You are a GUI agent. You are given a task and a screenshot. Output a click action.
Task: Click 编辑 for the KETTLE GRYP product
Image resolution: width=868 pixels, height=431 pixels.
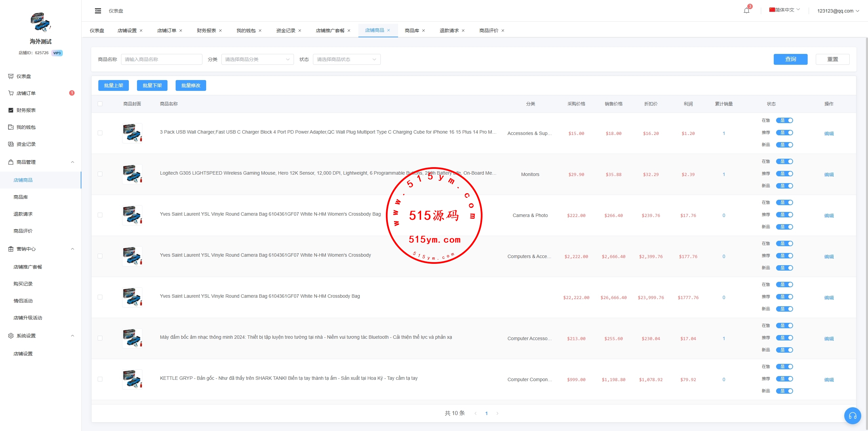(x=829, y=379)
